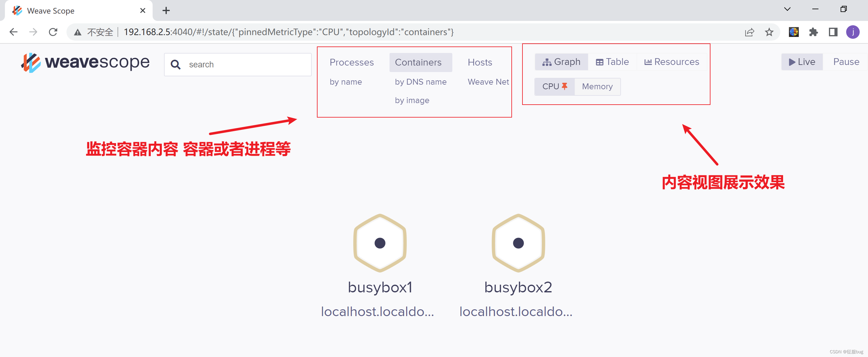Click the busybox1 container hexagon node
The image size is (868, 357).
[380, 243]
